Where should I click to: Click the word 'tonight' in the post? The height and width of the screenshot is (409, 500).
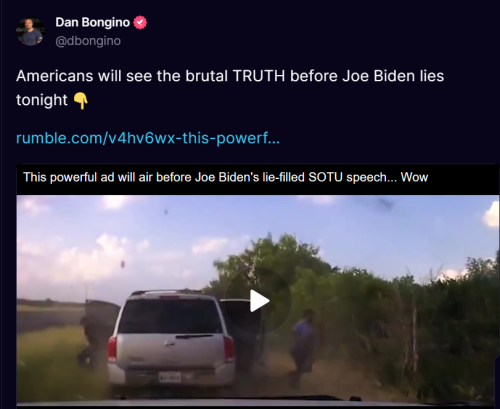point(42,100)
